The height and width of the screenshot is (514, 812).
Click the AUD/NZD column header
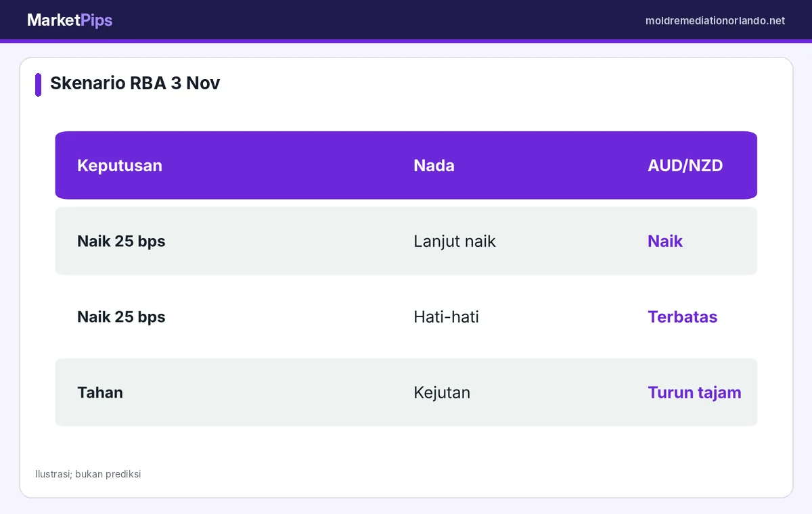tap(685, 166)
